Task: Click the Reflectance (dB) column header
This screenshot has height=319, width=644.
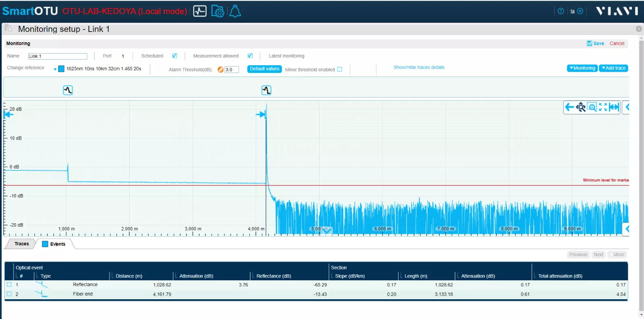Action: coord(274,276)
